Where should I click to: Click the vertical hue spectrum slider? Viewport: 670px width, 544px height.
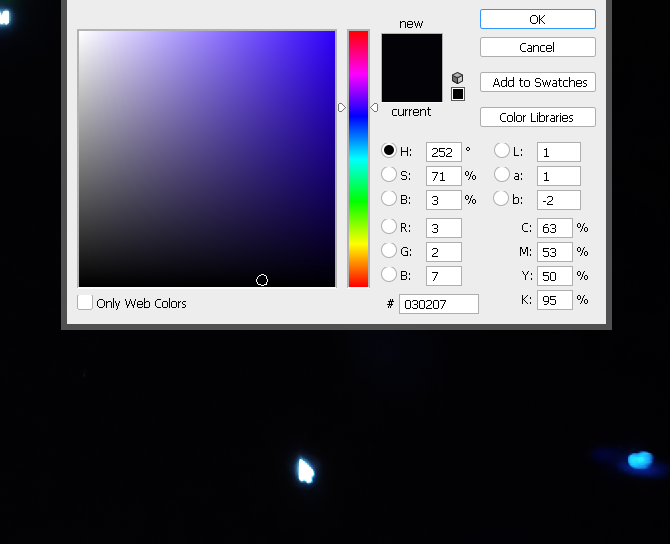(359, 159)
